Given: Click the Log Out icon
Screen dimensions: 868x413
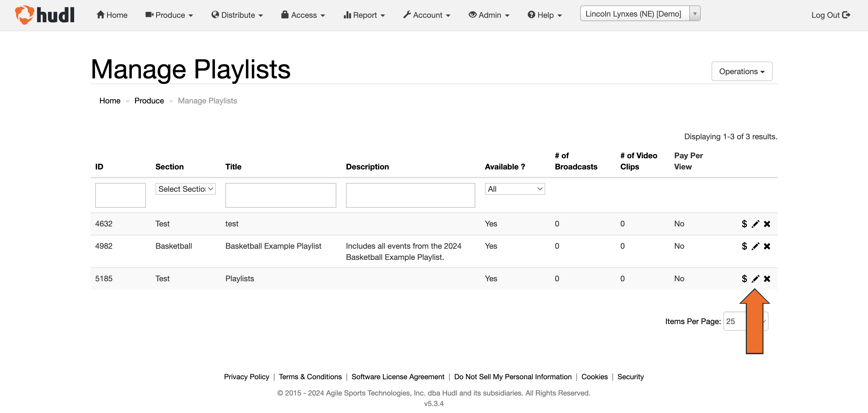Looking at the screenshot, I should pos(846,15).
